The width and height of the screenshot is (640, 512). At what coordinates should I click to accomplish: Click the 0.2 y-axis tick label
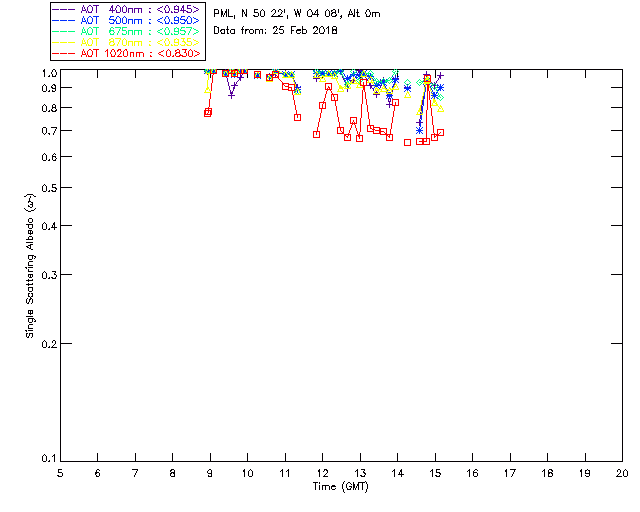point(49,344)
